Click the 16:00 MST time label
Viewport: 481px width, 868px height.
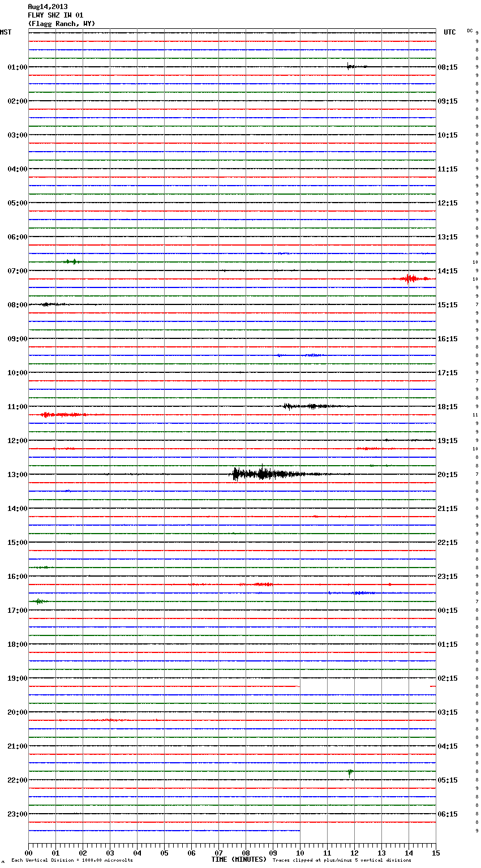pyautogui.click(x=17, y=577)
